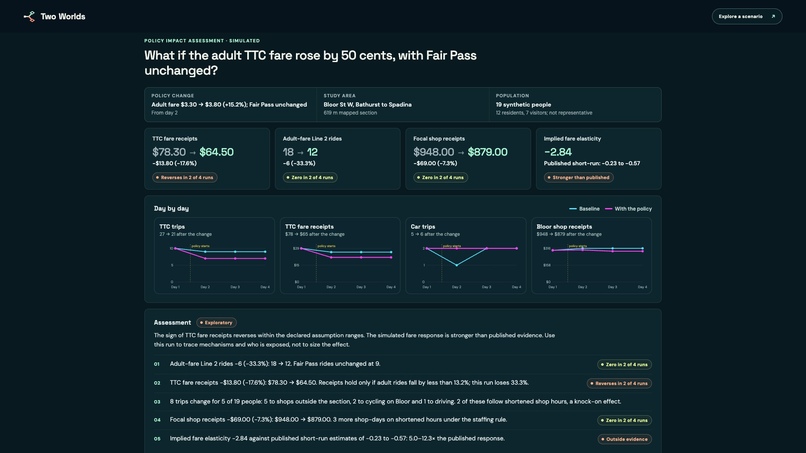Click the '19 synthetic people' population text

click(523, 104)
